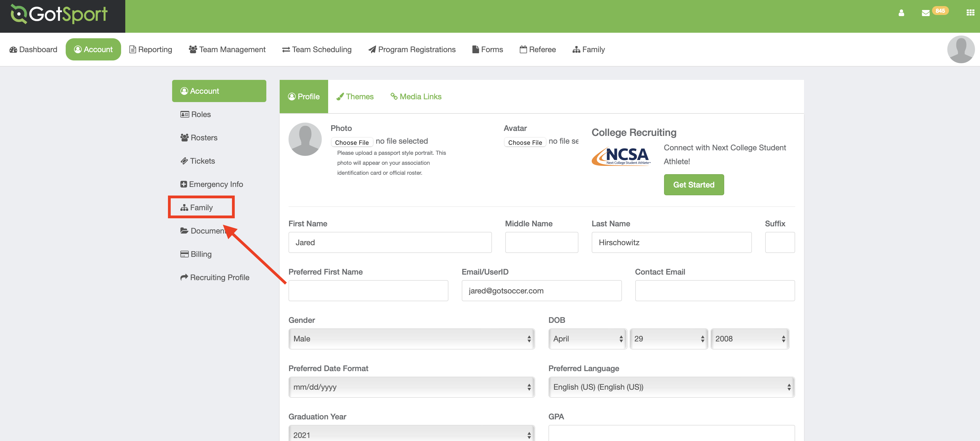Open the messages envelope icon
The width and height of the screenshot is (980, 441).
[x=926, y=13]
